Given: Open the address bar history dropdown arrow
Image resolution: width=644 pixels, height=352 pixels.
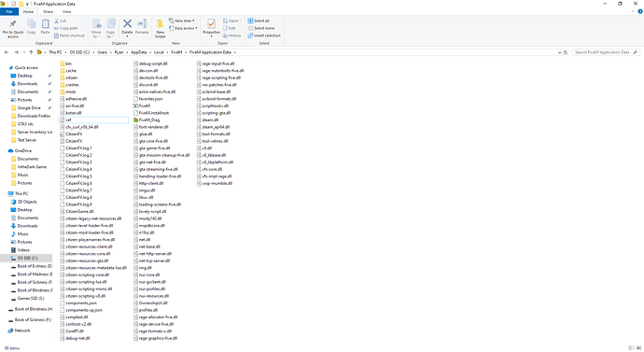Looking at the screenshot, I should pyautogui.click(x=559, y=52).
